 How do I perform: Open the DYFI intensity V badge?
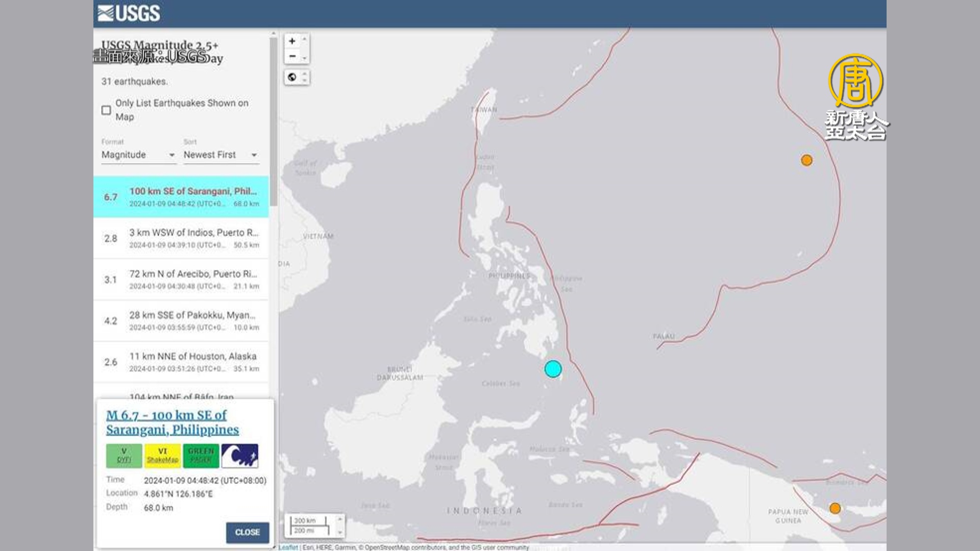coord(124,456)
